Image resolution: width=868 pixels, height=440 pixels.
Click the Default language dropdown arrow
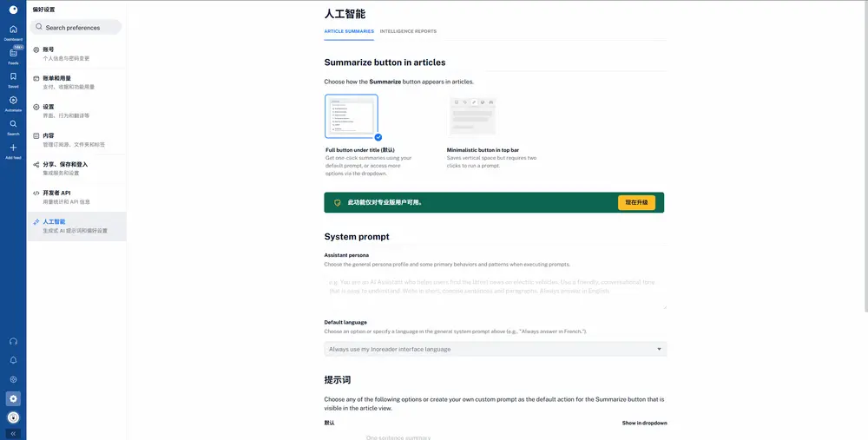(x=659, y=349)
